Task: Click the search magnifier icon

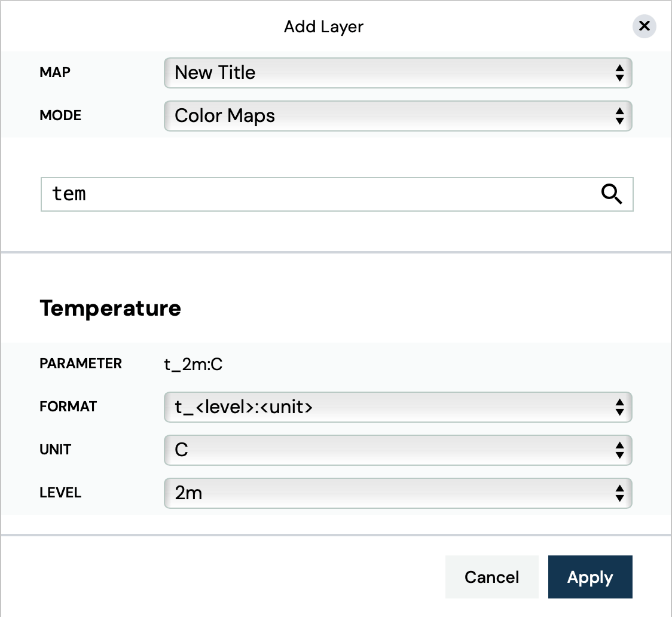Action: point(612,194)
